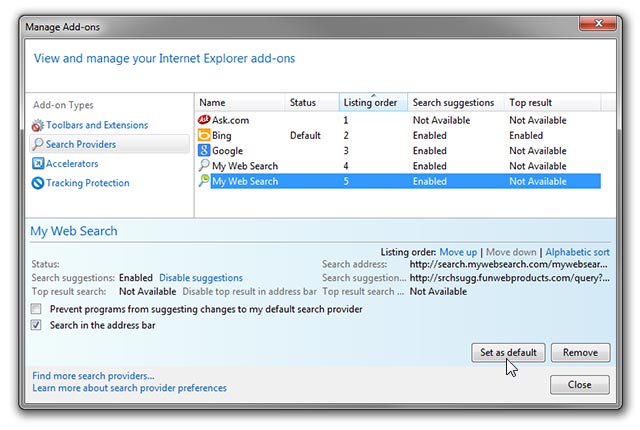Sort list by Status column header
Viewport: 640px width, 430px height.
312,102
